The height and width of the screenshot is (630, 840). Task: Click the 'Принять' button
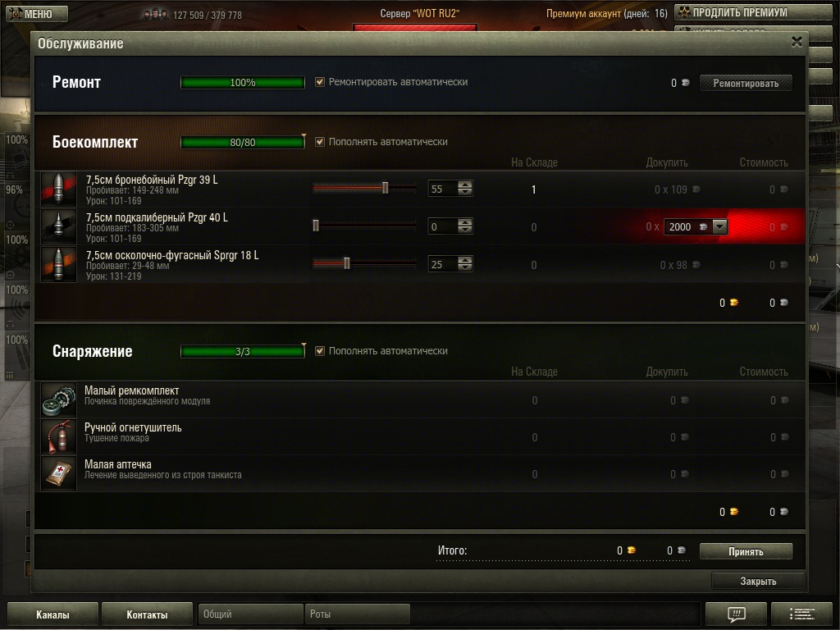[746, 551]
